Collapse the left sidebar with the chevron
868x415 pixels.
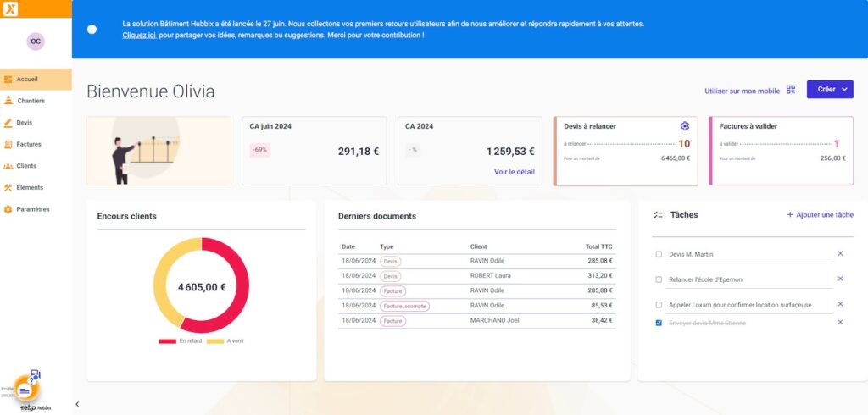77,404
